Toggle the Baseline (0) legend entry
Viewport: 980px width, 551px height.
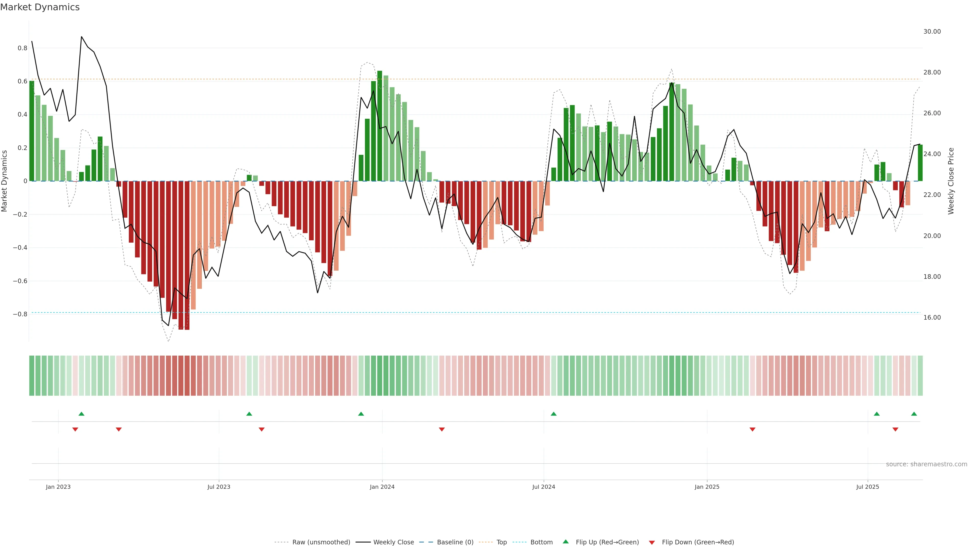(455, 542)
